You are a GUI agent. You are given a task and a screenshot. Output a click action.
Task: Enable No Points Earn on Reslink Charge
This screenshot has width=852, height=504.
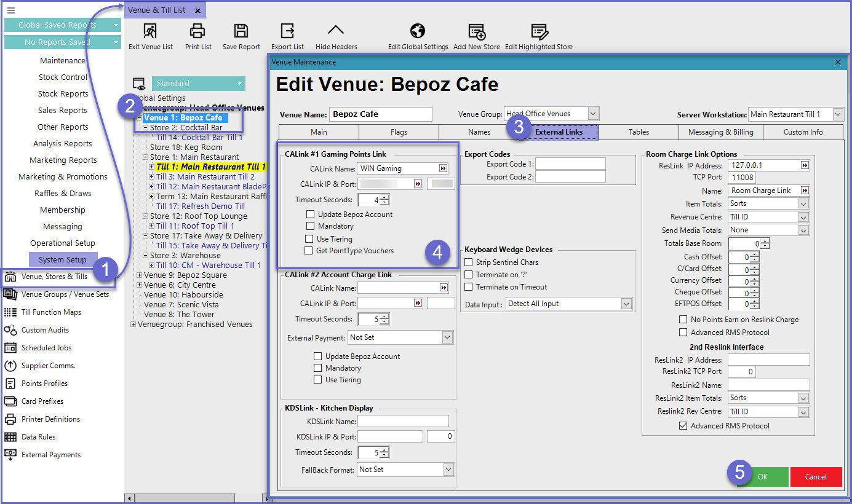[683, 320]
